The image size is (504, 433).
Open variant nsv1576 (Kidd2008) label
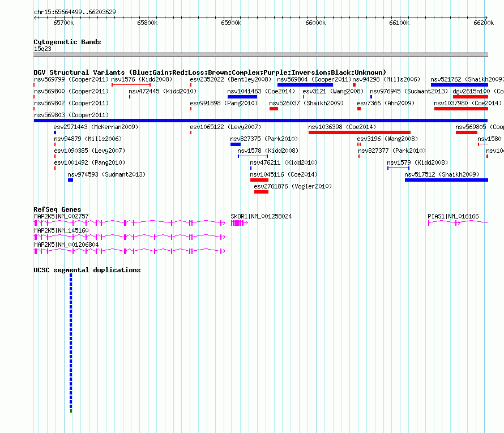click(x=142, y=79)
